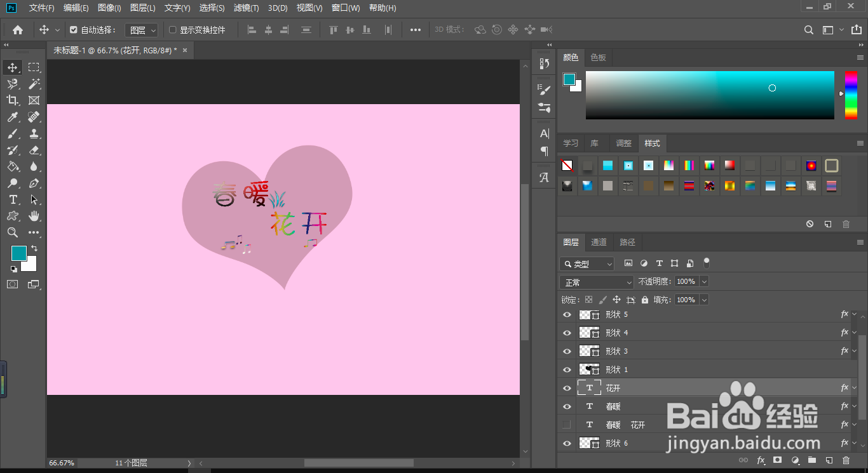
Task: Select the Eyedropper tool
Action: tap(13, 117)
